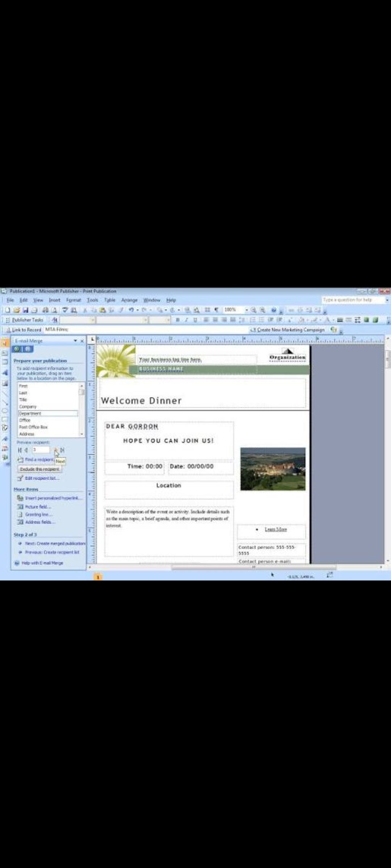Viewport: 391px width, 868px height.
Task: Toggle Align Right paragraph button
Action: coord(224,320)
